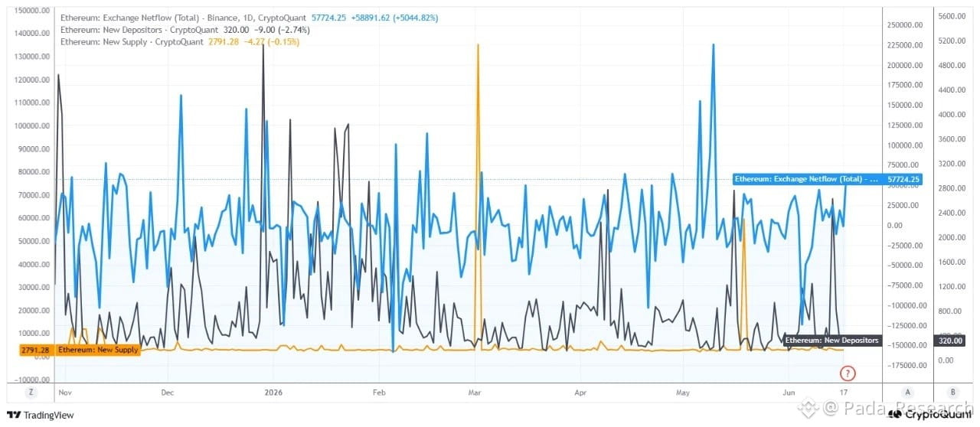The image size is (980, 427).
Task: Click 100000.00 on the left price axis
Action: point(32,125)
